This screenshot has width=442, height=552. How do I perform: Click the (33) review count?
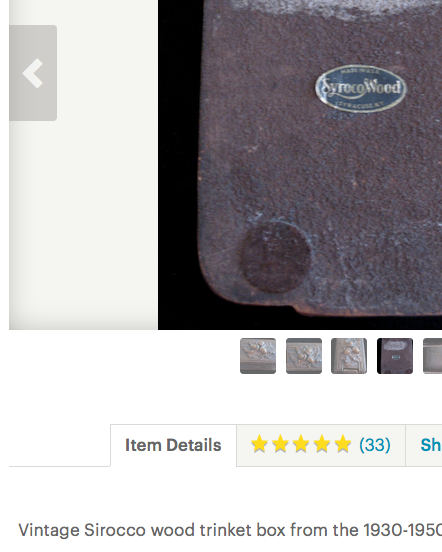coord(375,445)
